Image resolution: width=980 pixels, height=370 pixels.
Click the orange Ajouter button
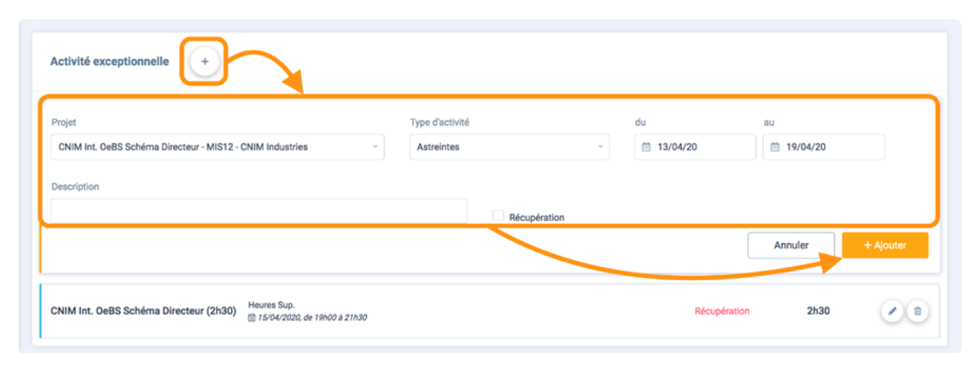coord(884,245)
